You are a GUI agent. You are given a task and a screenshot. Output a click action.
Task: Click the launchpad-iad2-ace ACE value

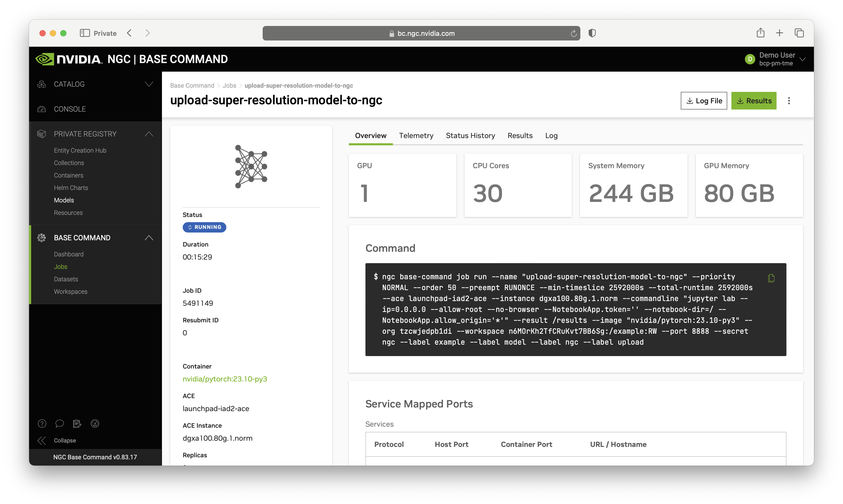(x=216, y=408)
